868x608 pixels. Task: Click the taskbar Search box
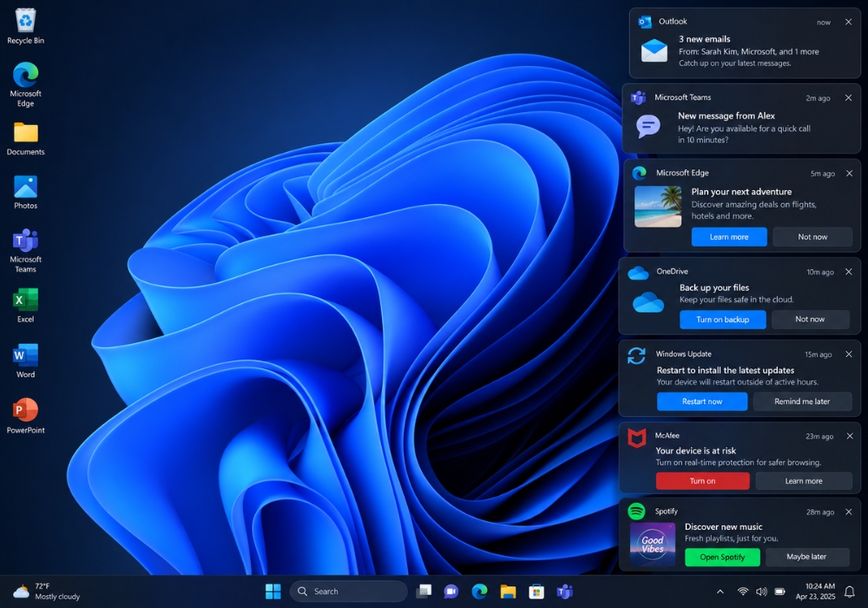(x=349, y=591)
